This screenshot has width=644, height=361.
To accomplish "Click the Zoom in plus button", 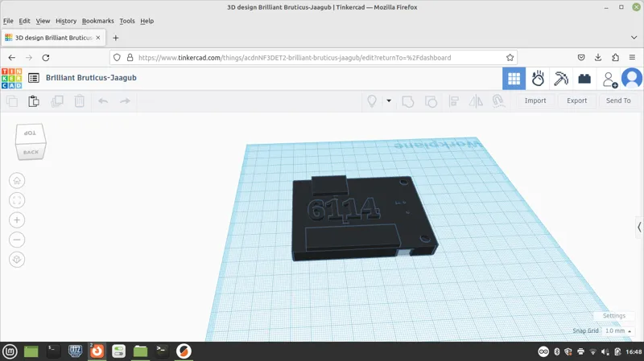I will tap(17, 219).
